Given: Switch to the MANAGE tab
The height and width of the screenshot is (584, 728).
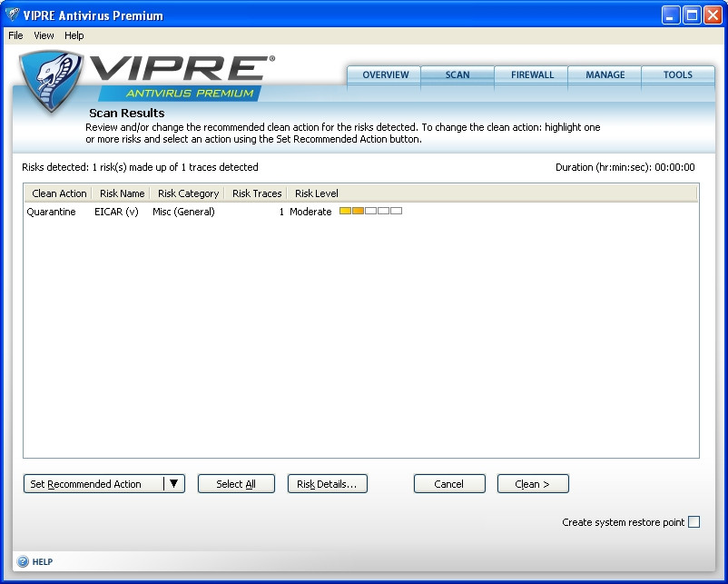Looking at the screenshot, I should coord(605,74).
